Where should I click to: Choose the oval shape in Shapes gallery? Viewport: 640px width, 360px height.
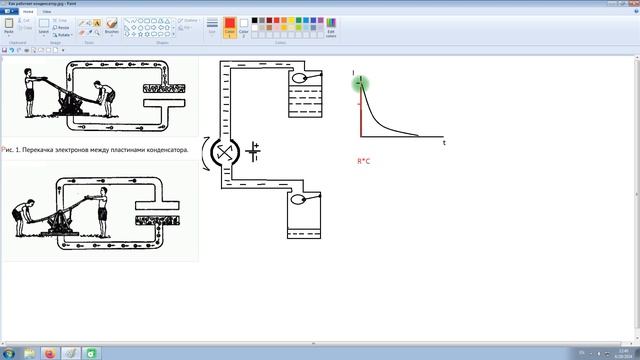click(140, 21)
